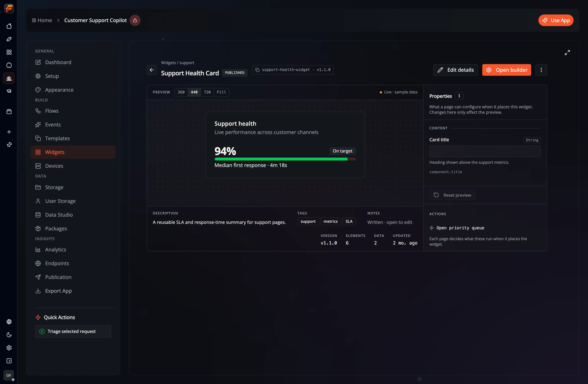Click the 94% progress bar in the preview
Screen dimensions: 588x384
[285, 159]
